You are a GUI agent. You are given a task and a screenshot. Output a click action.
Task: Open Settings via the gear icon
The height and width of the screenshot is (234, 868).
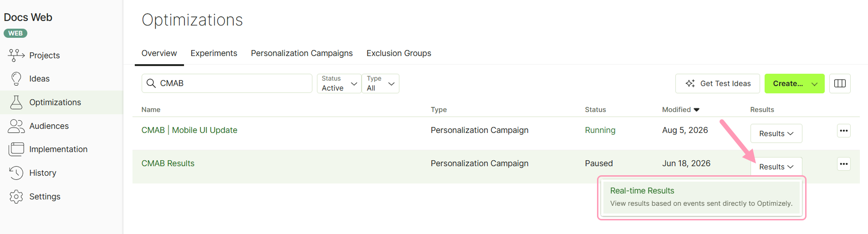16,197
